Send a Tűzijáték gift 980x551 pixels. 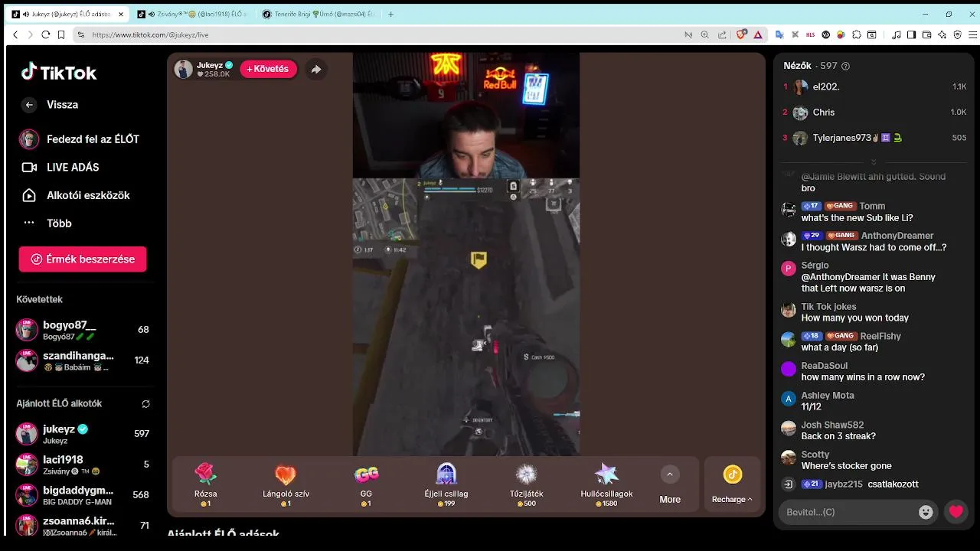pos(527,484)
